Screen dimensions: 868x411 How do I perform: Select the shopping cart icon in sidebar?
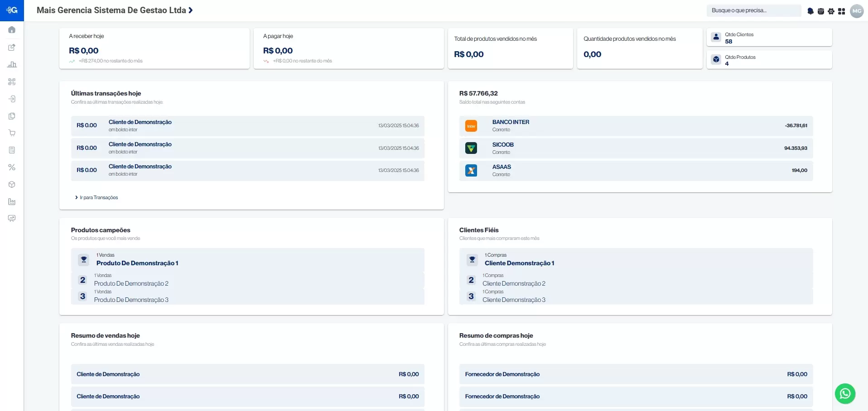pyautogui.click(x=12, y=133)
